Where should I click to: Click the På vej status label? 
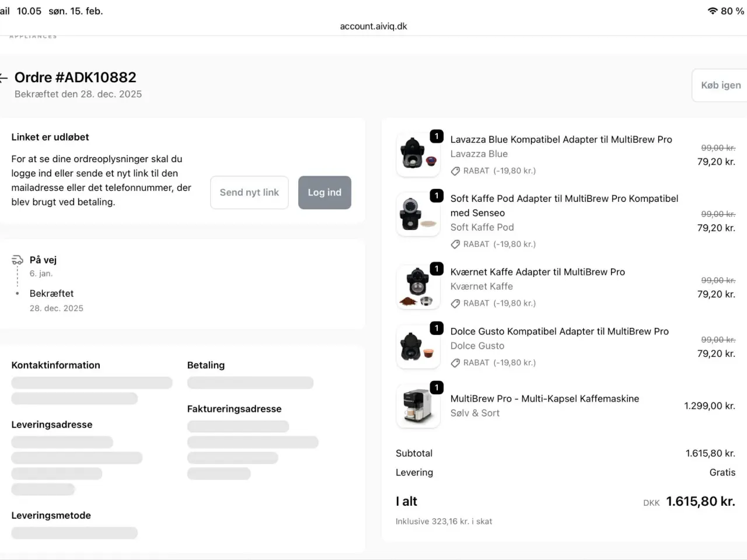tap(43, 260)
